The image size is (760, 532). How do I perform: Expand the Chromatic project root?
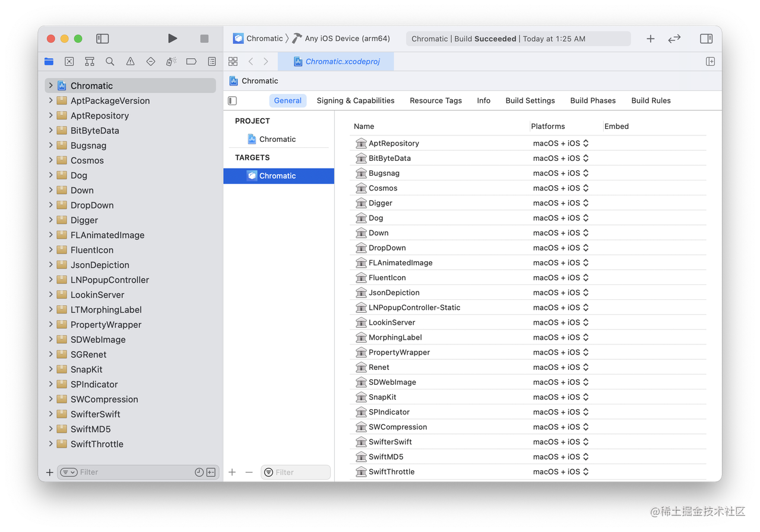point(51,85)
